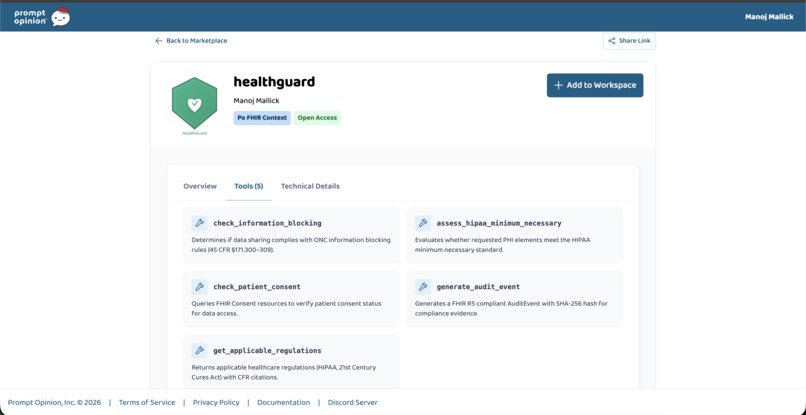Click the wrench icon beside check_patient_consent
This screenshot has height=415, width=806.
199,286
